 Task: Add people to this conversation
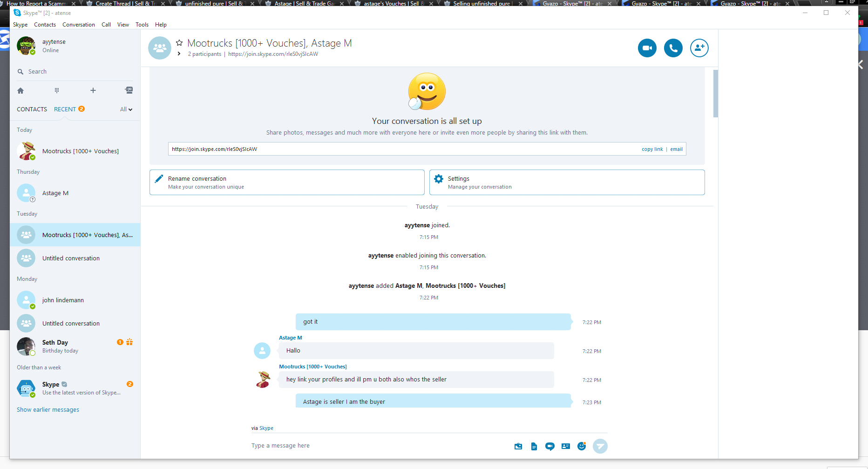tap(699, 48)
